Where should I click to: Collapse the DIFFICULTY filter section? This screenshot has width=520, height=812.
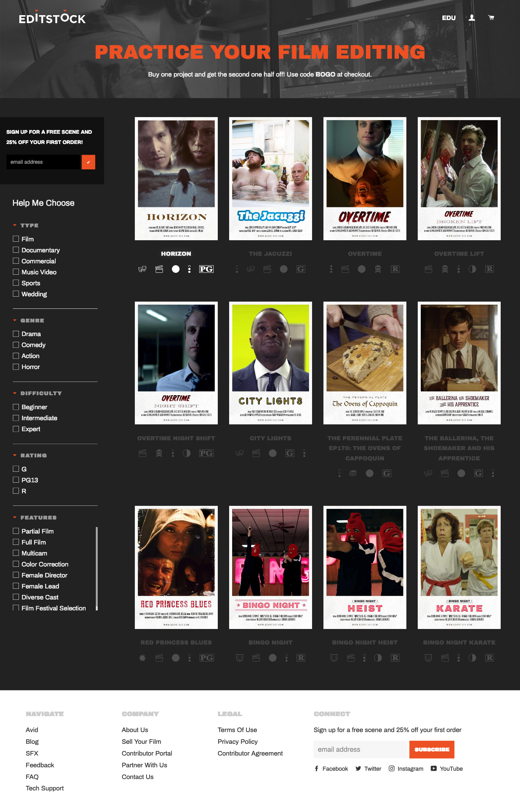37,393
